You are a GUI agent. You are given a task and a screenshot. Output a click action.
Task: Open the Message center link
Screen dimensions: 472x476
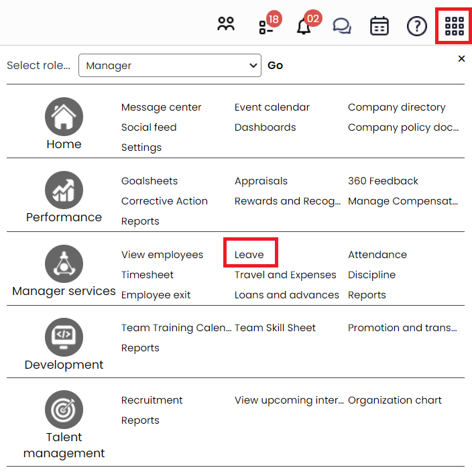[x=161, y=107]
